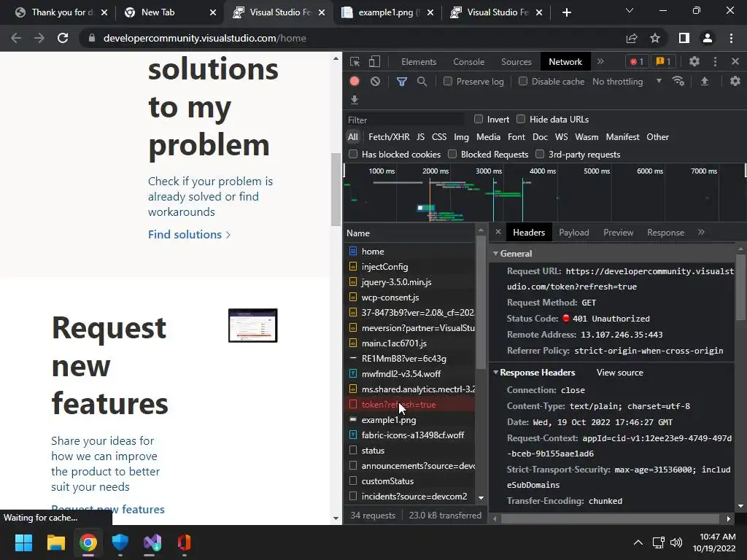
Task: Collapse the Response Headers section
Action: (496, 373)
